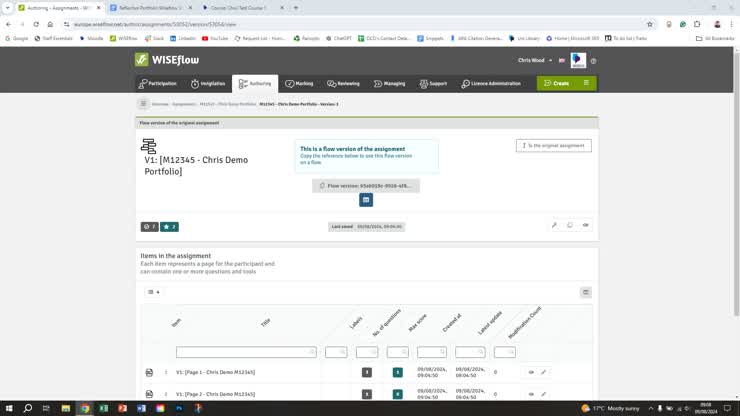This screenshot has height=416, width=740.
Task: Switch to the second browser tab
Action: (x=150, y=8)
